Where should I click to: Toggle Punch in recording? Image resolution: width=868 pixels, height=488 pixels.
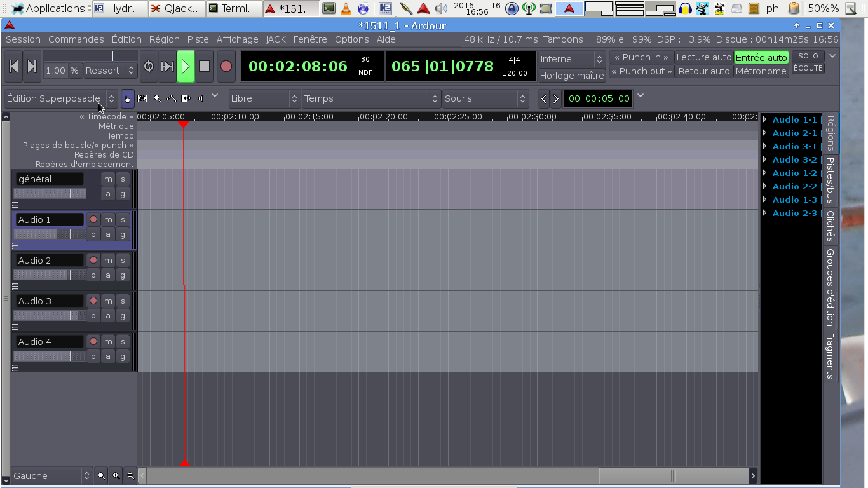click(x=641, y=58)
